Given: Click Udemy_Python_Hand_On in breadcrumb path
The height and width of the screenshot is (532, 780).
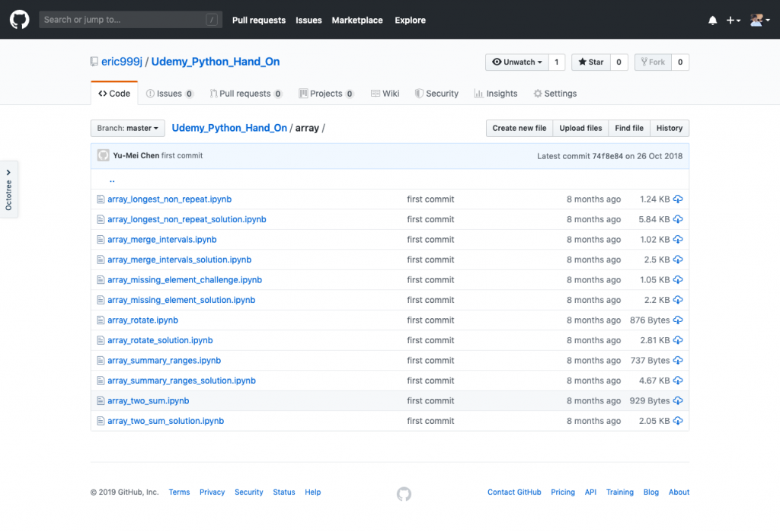Looking at the screenshot, I should pos(229,128).
